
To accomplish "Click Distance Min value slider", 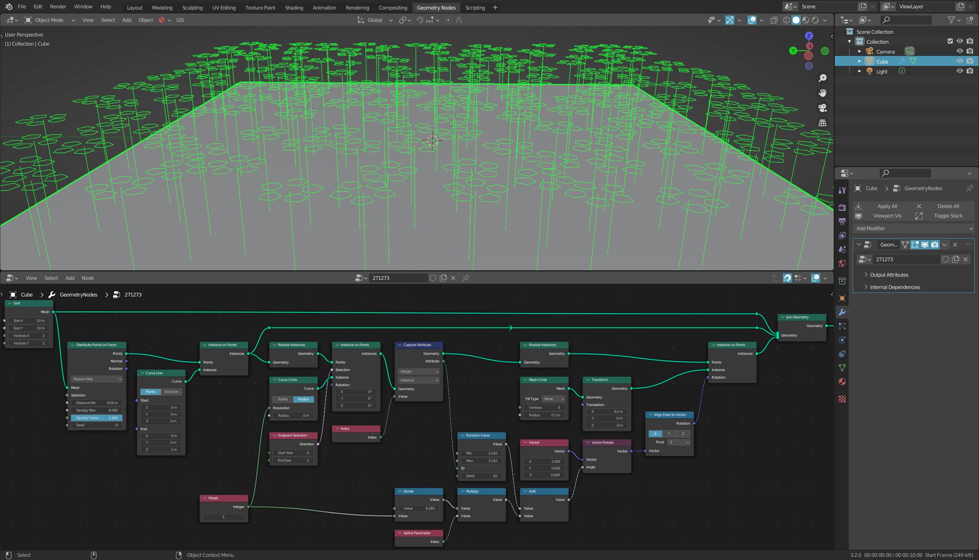I will (x=97, y=402).
